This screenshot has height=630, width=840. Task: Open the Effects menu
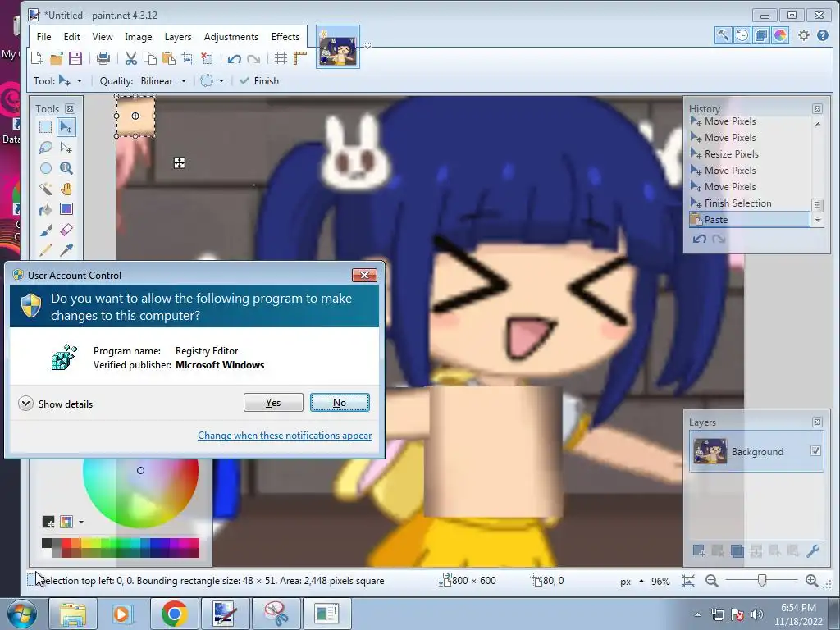coord(285,36)
